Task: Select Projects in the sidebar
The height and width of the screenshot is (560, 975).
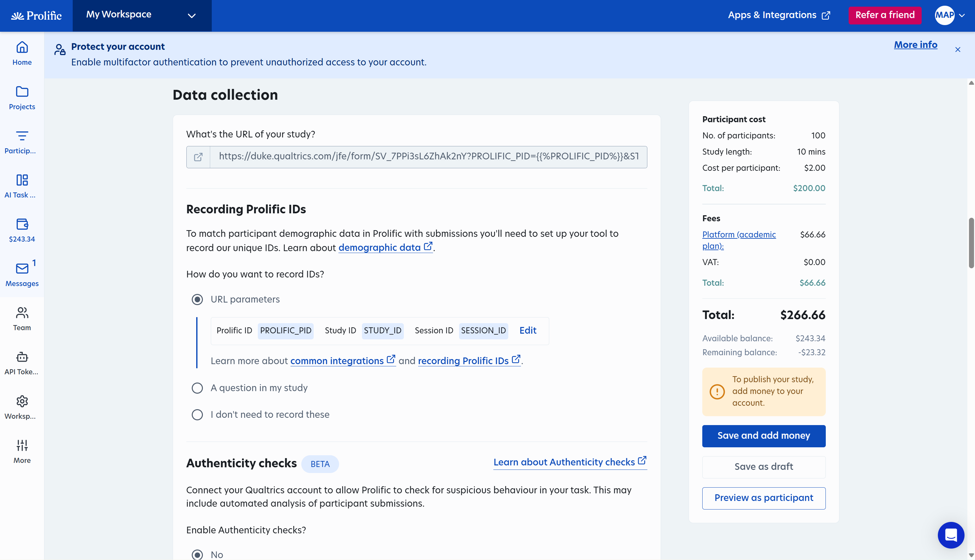Action: click(x=22, y=98)
